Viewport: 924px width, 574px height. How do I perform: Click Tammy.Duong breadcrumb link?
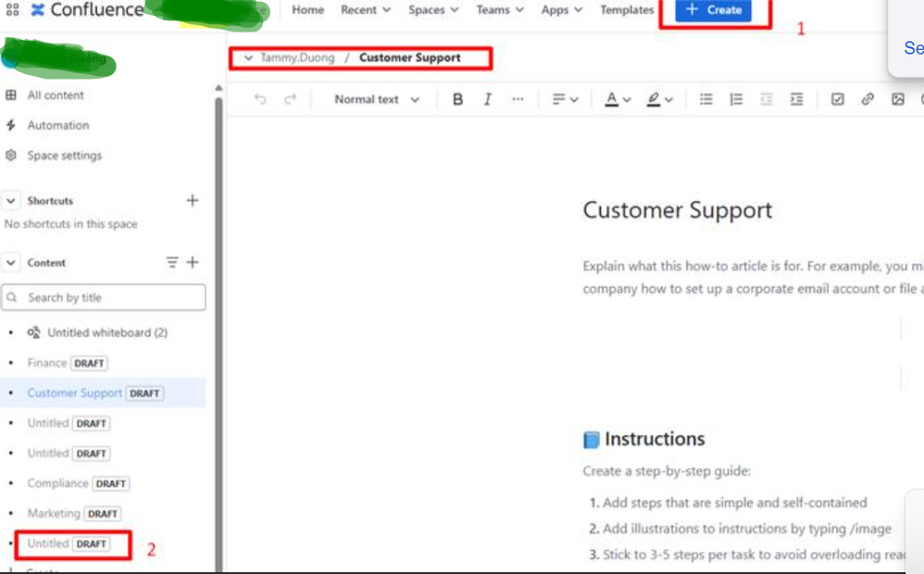297,57
